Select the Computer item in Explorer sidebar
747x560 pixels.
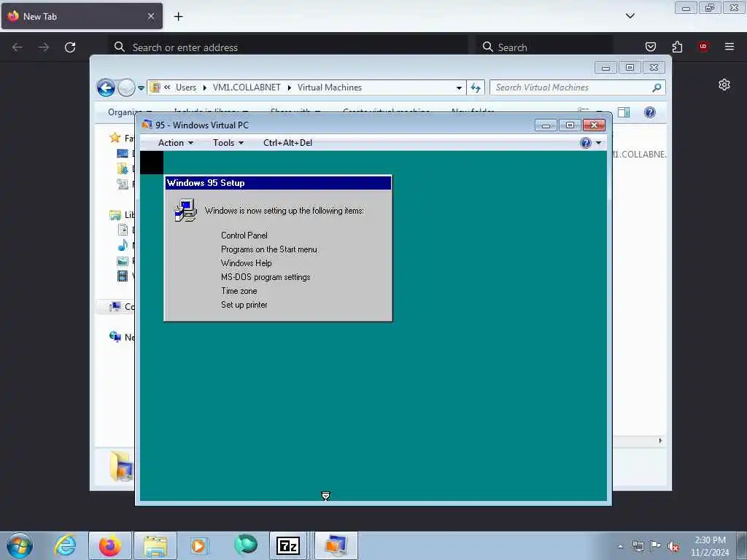[x=115, y=307]
